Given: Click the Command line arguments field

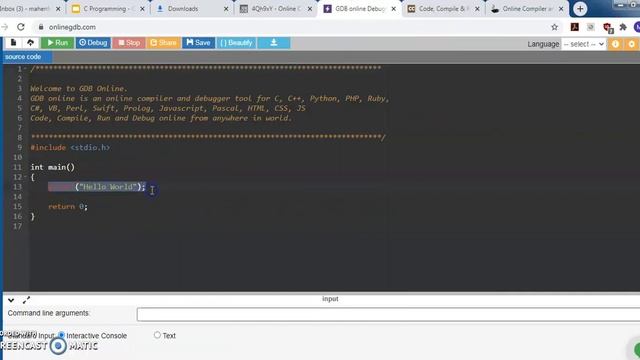Looking at the screenshot, I should click(x=388, y=315).
